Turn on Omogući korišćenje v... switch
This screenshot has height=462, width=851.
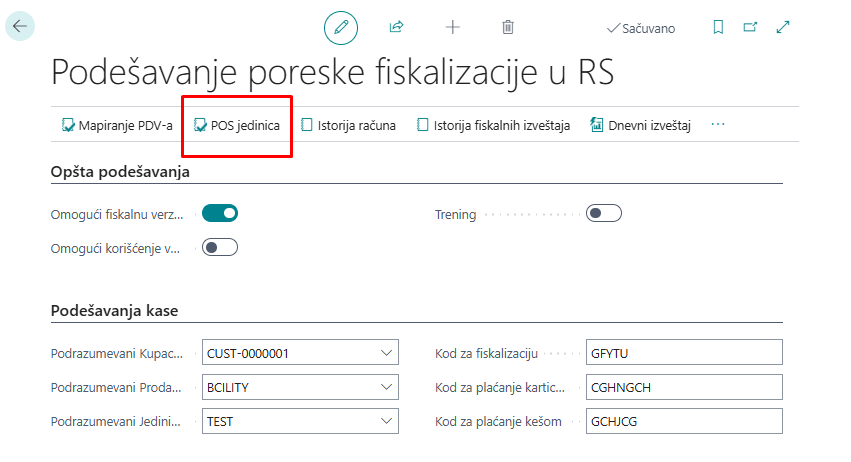(x=220, y=247)
